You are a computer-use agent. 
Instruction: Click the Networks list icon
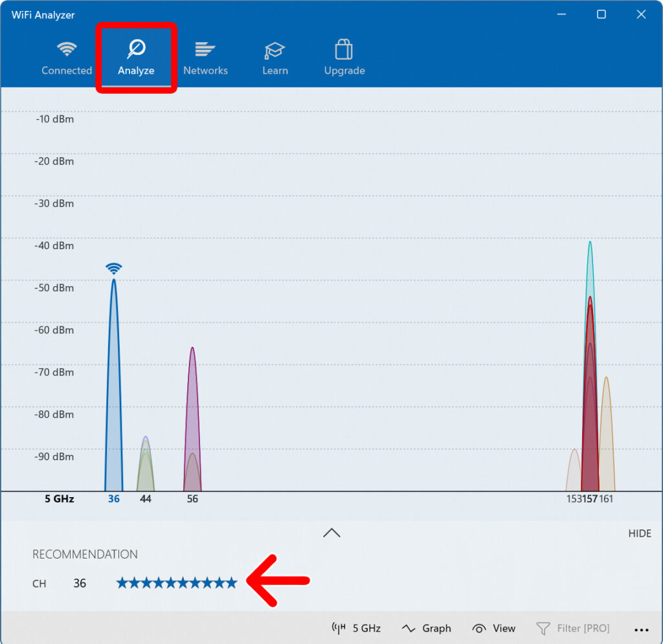coord(205,49)
